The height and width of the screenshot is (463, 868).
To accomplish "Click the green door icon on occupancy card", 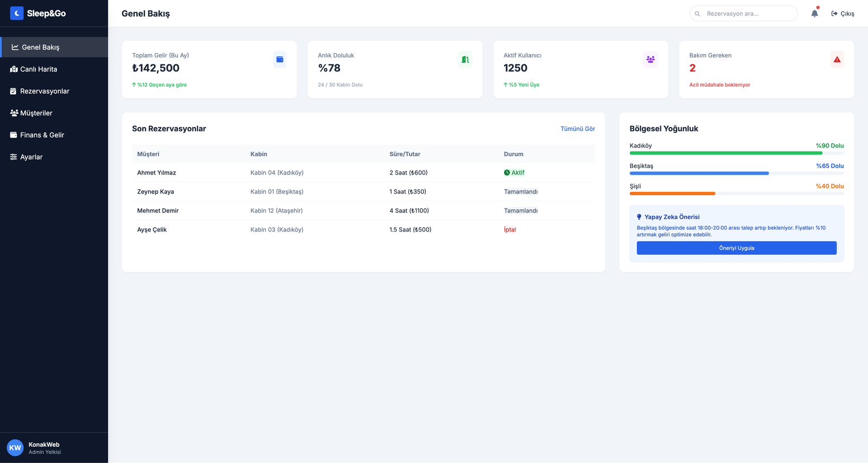I will tap(465, 60).
